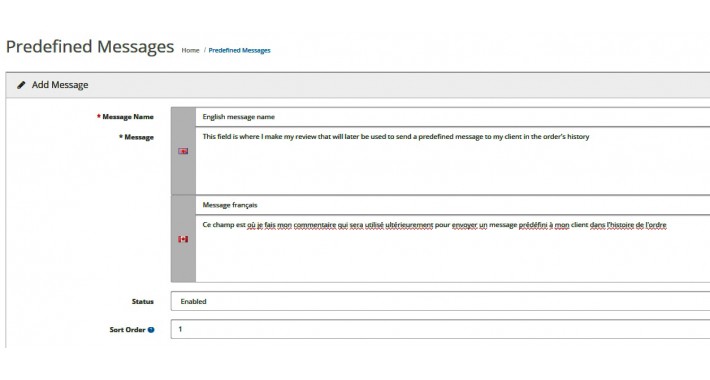The image size is (710, 380).
Task: Click into the English message textarea
Action: click(453, 161)
